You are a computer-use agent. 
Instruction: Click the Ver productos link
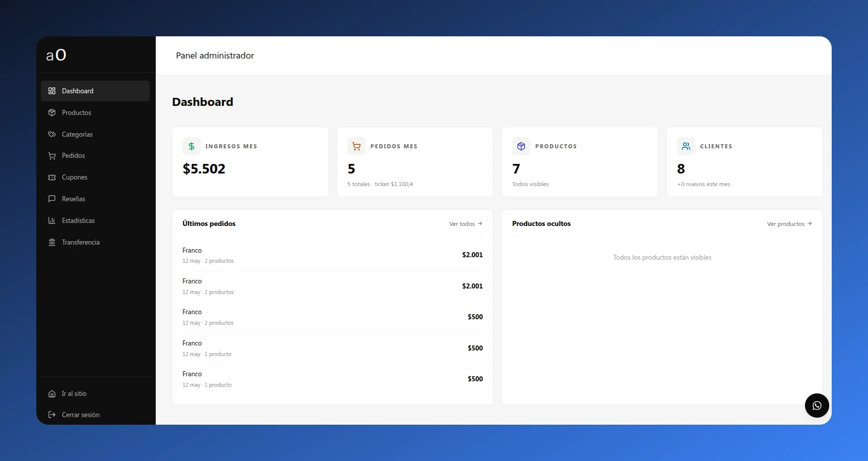tap(789, 224)
